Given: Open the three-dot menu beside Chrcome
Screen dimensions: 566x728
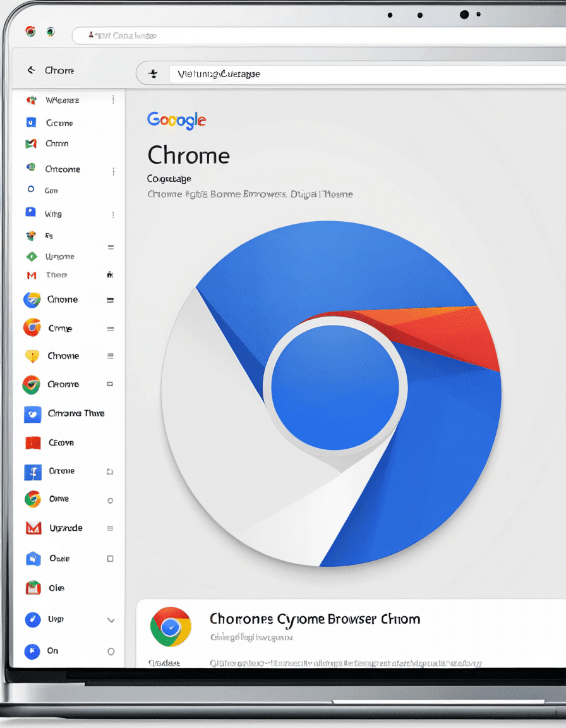Looking at the screenshot, I should click(x=113, y=171).
